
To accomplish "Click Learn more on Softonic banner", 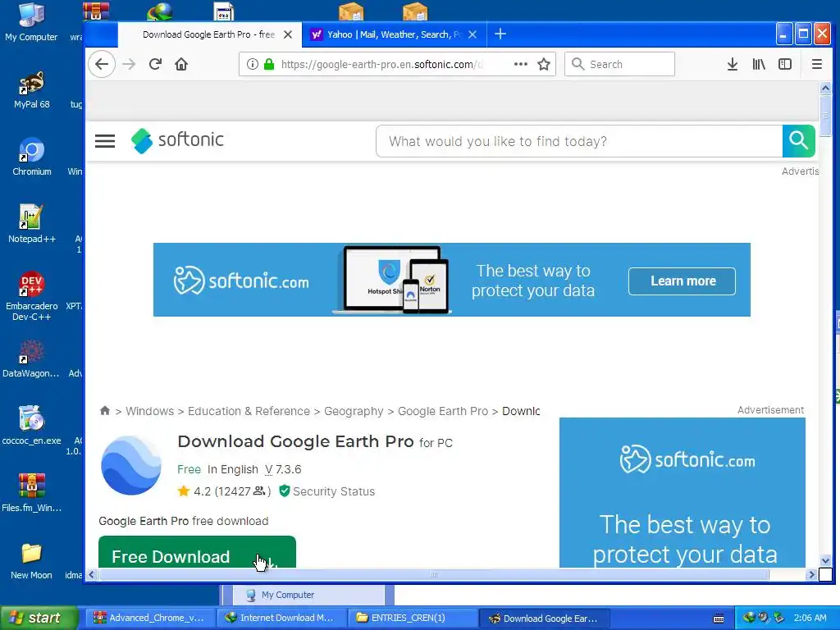I will click(682, 281).
